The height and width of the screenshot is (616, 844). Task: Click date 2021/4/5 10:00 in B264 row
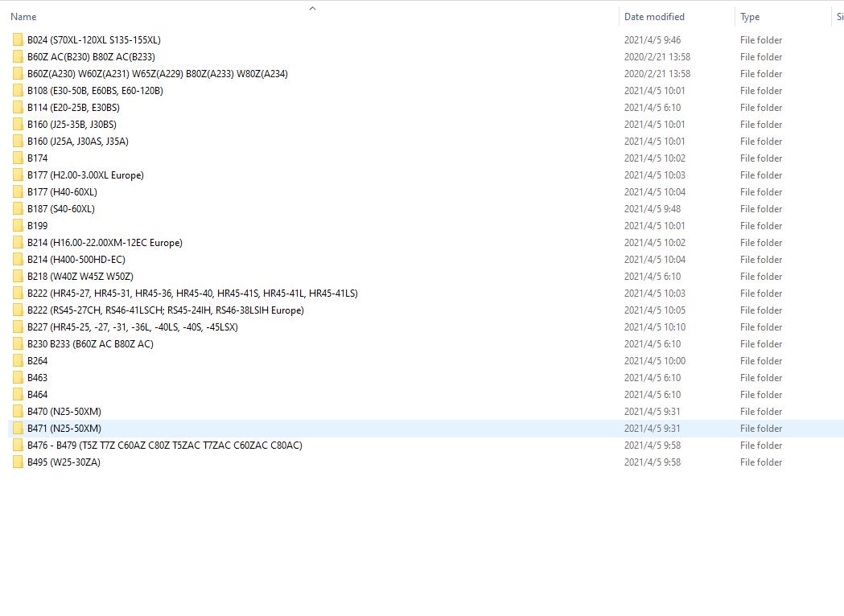655,361
